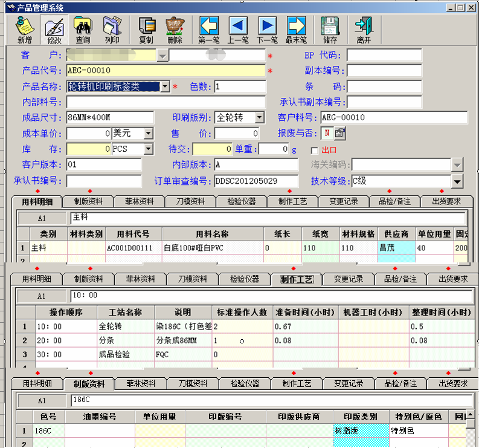Viewport: 479px width, 448px height.
Task: Open the 查询 search tool with binoculars icon
Action: click(83, 30)
